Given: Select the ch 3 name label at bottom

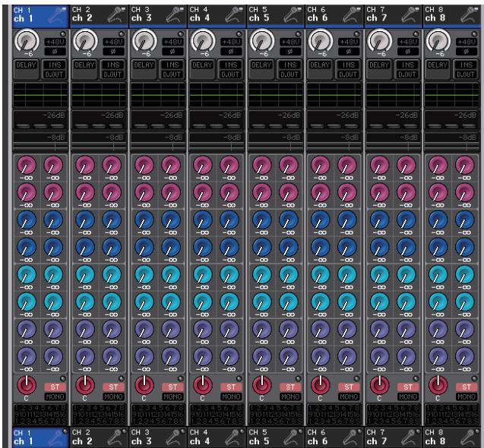Looking at the screenshot, I should pos(141,441).
